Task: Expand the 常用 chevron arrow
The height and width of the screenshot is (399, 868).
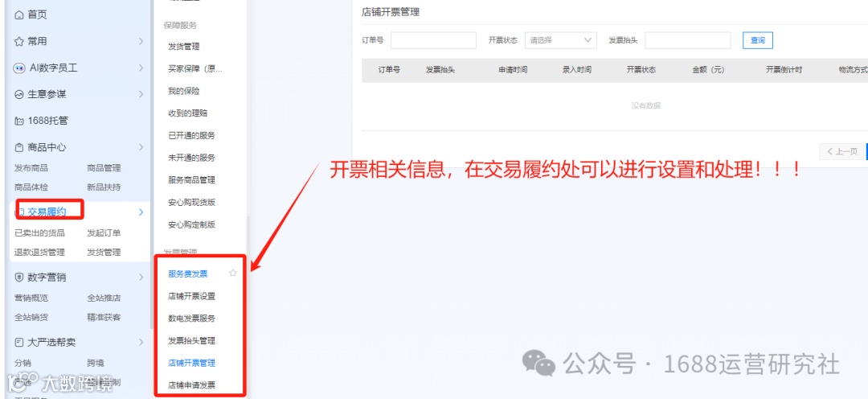Action: 141,42
